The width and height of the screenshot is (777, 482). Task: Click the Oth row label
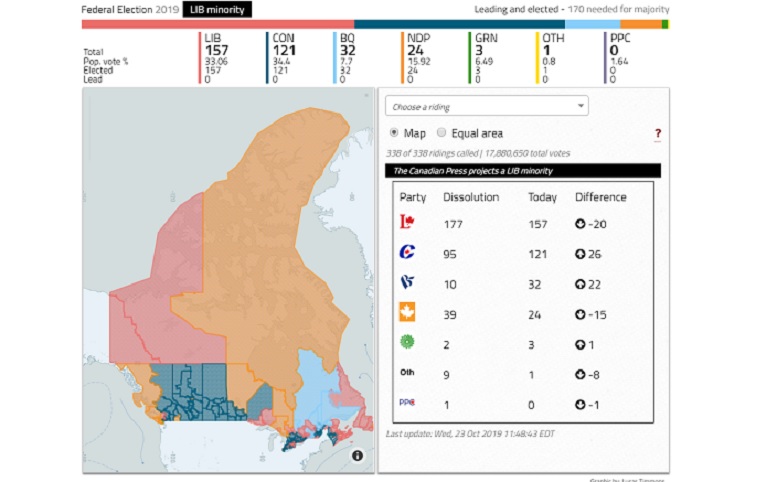[x=407, y=373]
